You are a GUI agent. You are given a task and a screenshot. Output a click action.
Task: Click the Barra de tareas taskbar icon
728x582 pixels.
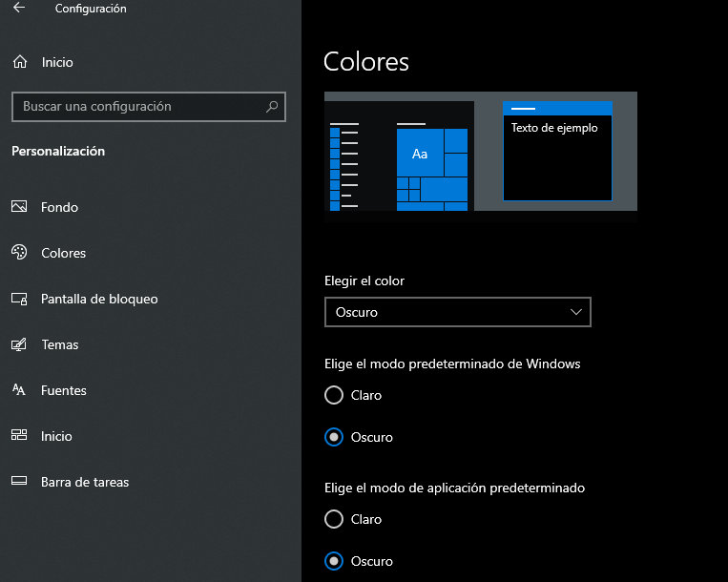[19, 482]
